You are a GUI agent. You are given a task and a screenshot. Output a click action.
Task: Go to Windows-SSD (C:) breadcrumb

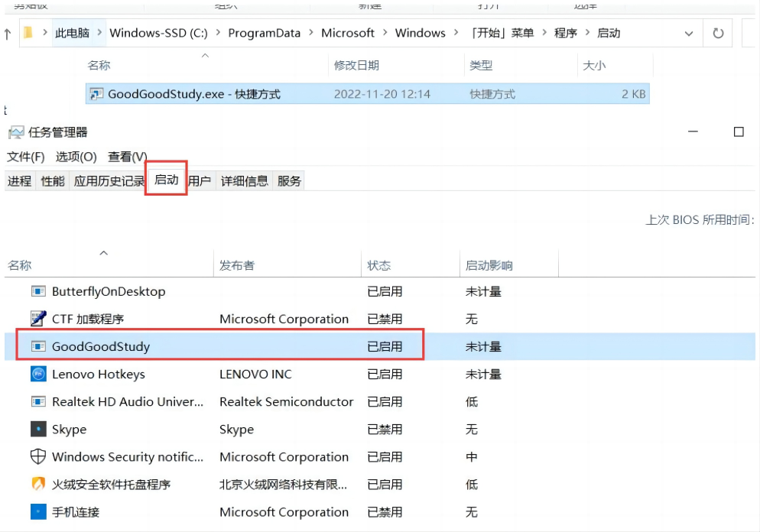pos(158,33)
